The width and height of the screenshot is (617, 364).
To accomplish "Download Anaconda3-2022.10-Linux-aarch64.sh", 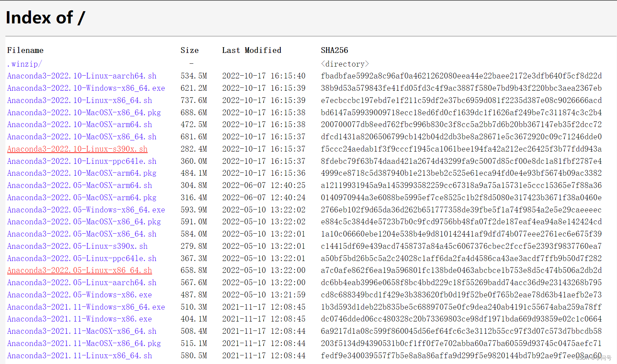I will pyautogui.click(x=82, y=76).
